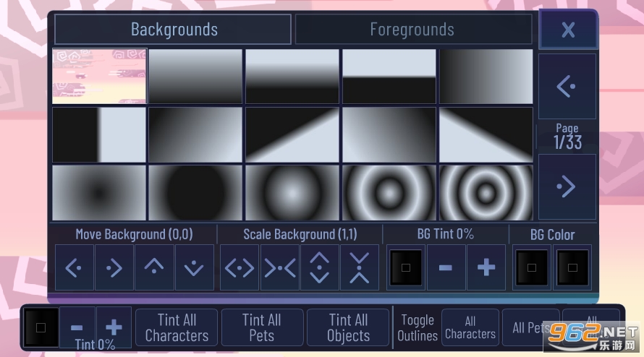Stretch background vertically with expand icon
Image resolution: width=644 pixels, height=357 pixels.
[320, 267]
